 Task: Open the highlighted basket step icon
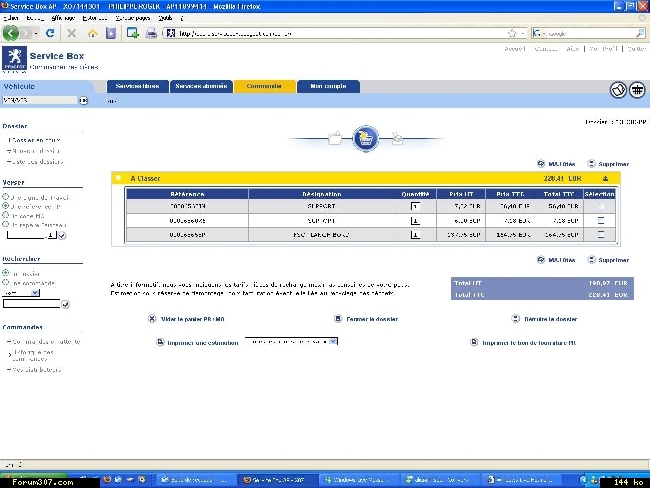click(x=365, y=138)
